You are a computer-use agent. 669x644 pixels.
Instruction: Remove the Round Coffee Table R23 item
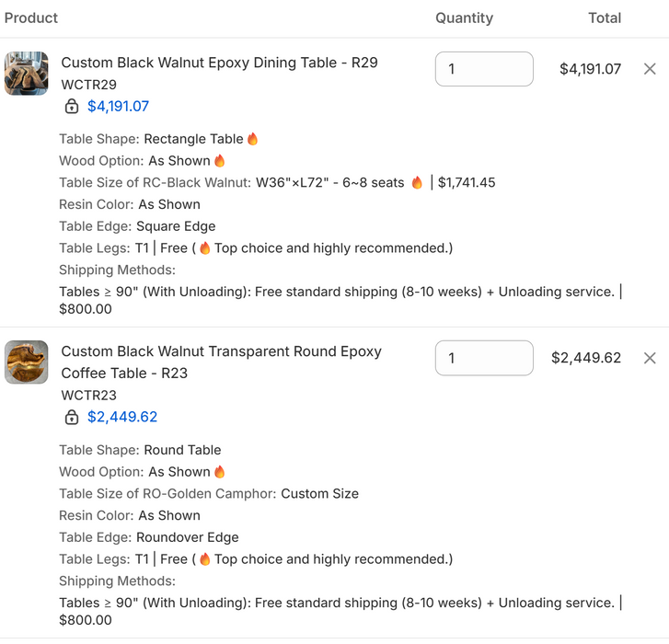pyautogui.click(x=650, y=358)
